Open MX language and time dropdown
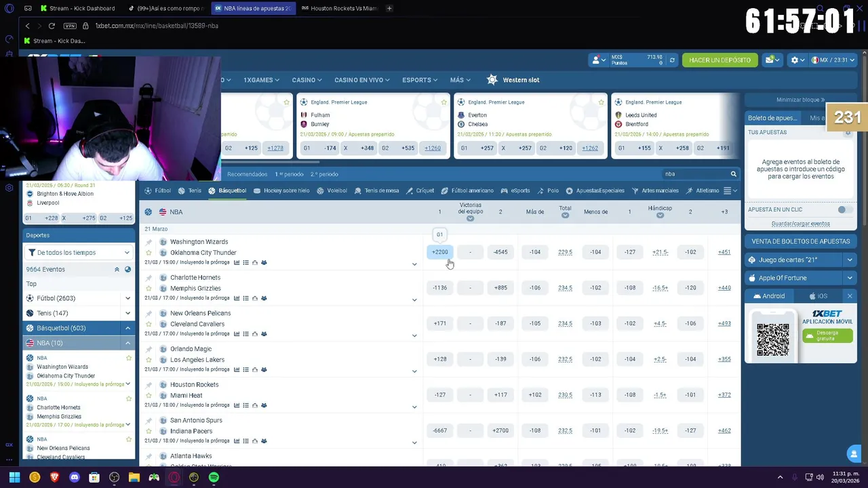The image size is (868, 488). 832,60
